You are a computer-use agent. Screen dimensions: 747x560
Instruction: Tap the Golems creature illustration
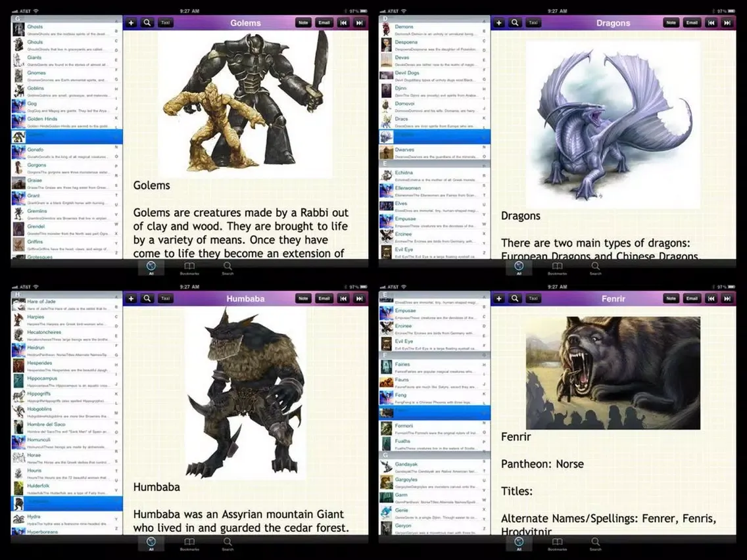click(x=245, y=104)
